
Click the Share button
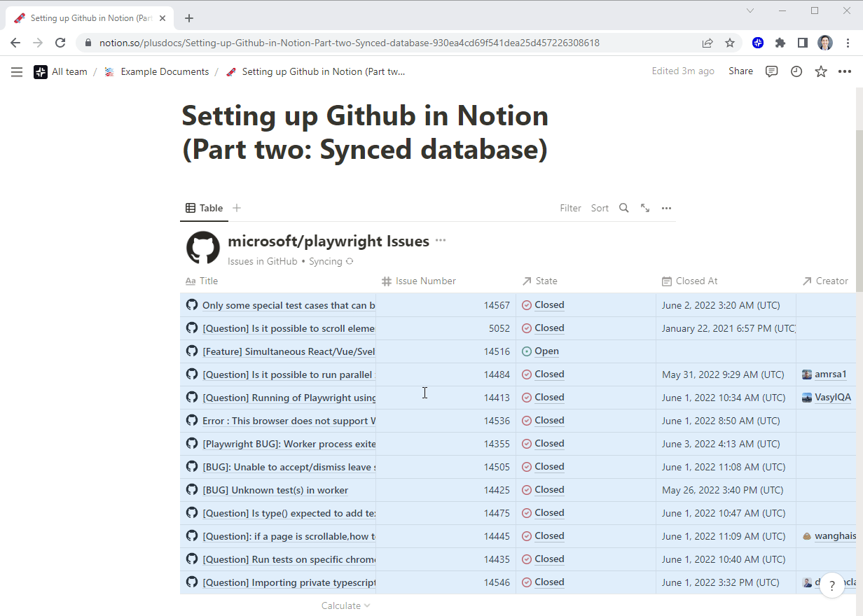tap(740, 71)
